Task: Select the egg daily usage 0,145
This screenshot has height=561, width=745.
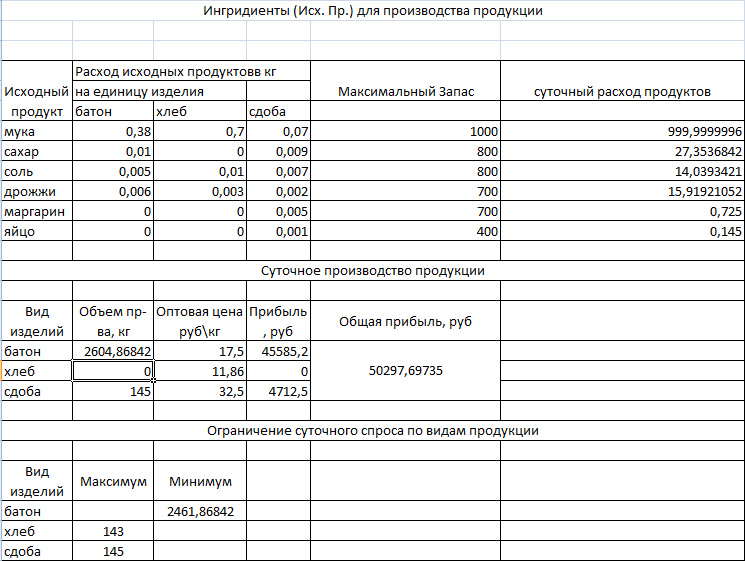Action: (x=622, y=231)
